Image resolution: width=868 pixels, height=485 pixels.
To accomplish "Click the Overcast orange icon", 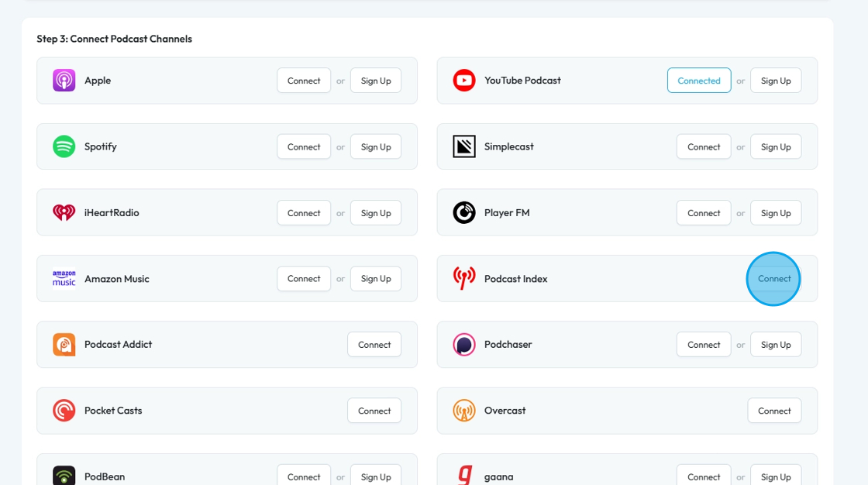I will pyautogui.click(x=464, y=411).
